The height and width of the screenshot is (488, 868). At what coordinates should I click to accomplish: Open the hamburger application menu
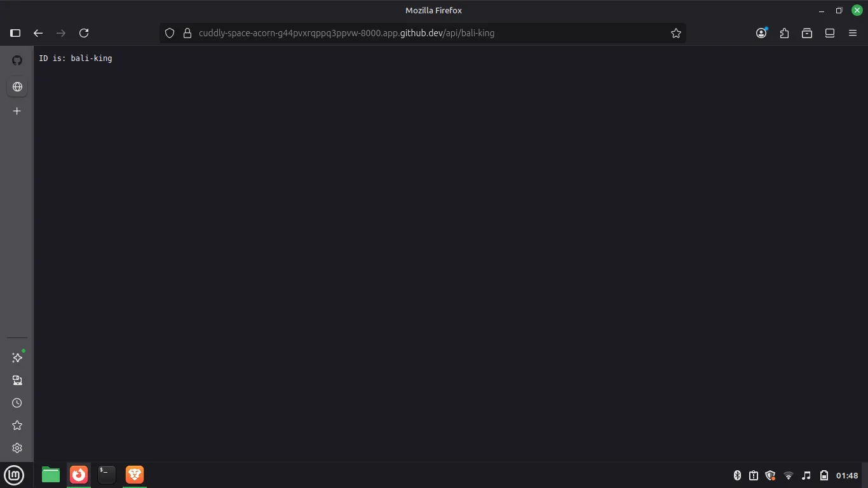click(853, 33)
